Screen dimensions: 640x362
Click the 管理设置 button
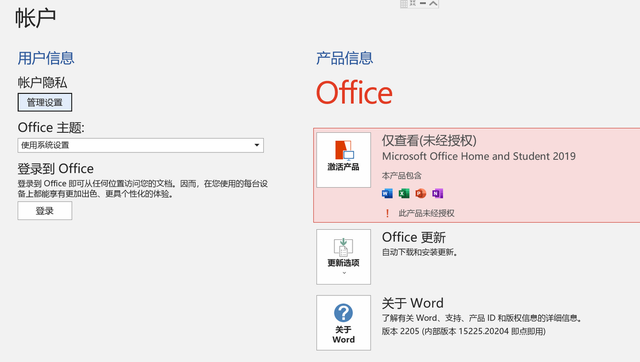45,102
